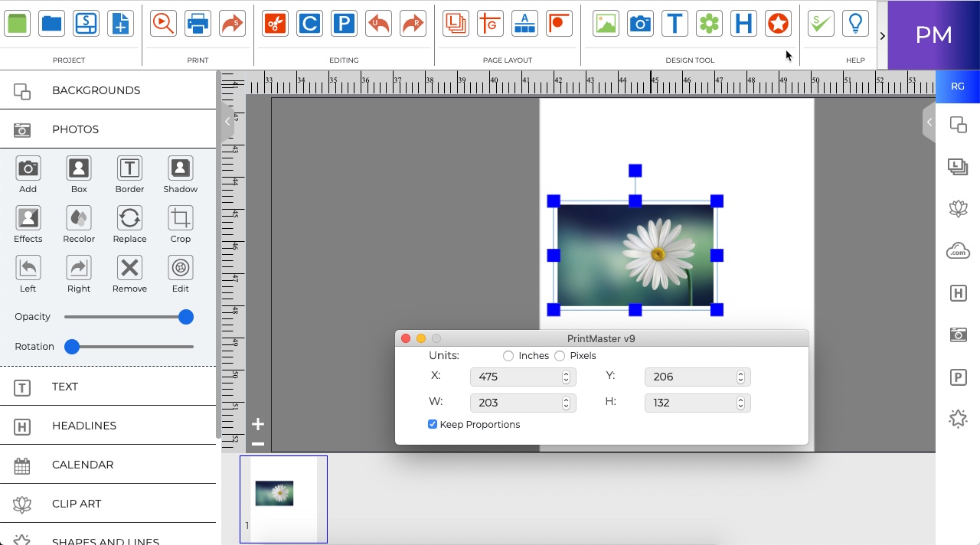
Task: Click the Undo icon in Editing group
Action: click(x=378, y=23)
